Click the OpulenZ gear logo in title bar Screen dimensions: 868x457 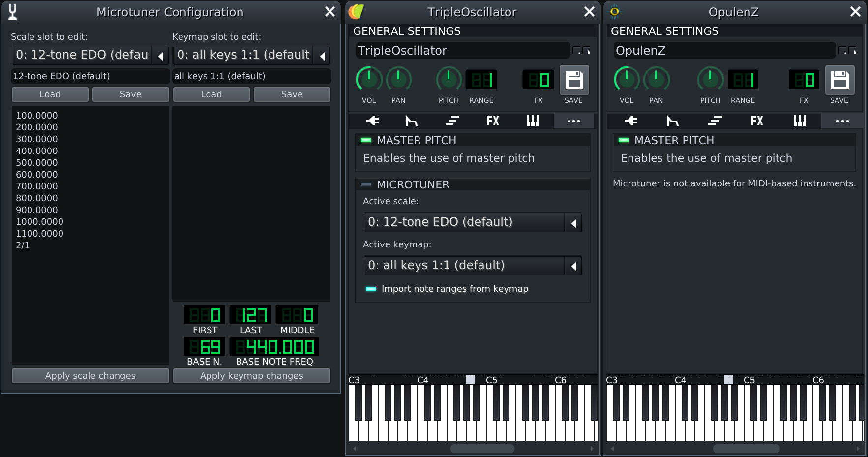pyautogui.click(x=614, y=12)
